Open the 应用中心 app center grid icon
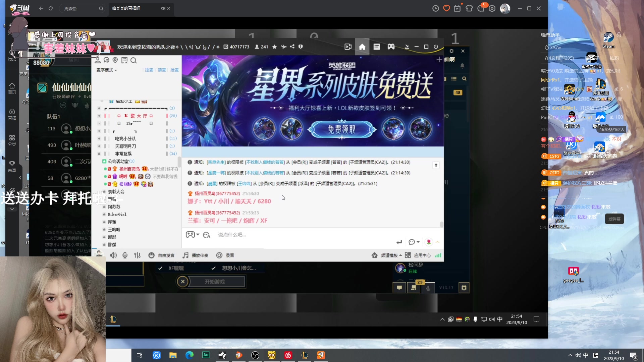This screenshot has width=644, height=362. tap(408, 255)
